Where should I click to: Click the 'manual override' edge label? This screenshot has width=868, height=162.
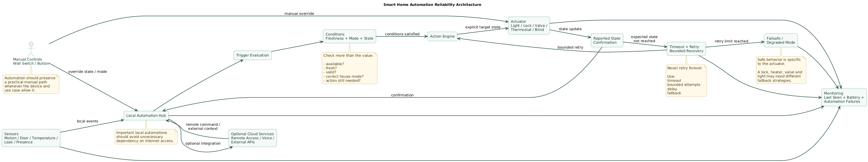(x=299, y=14)
